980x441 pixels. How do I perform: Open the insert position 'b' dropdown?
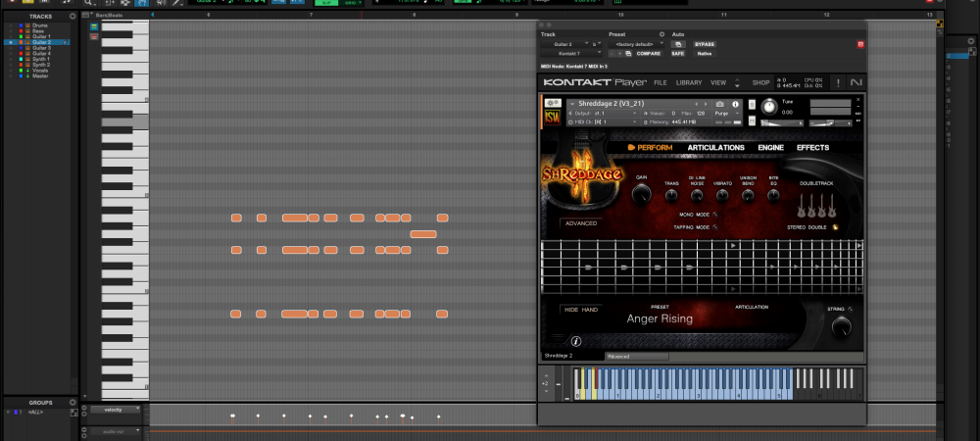(x=597, y=44)
